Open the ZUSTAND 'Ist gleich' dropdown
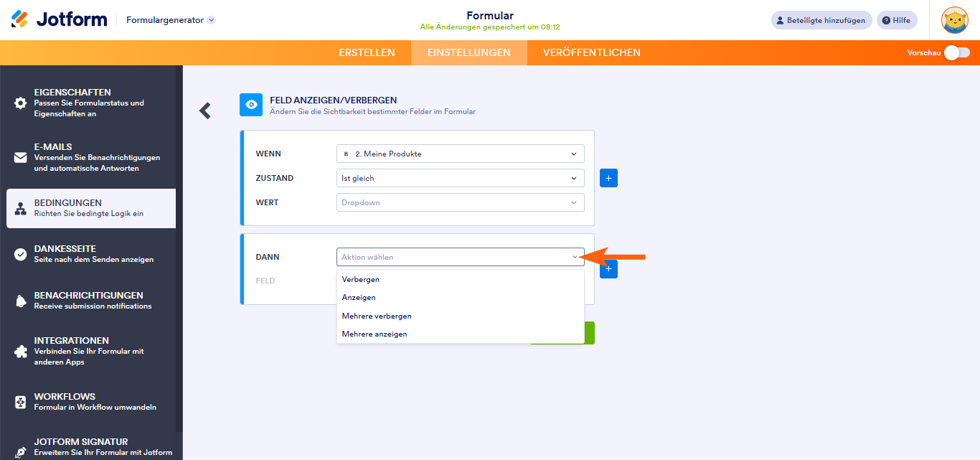Image resolution: width=980 pixels, height=460 pixels. 460,178
